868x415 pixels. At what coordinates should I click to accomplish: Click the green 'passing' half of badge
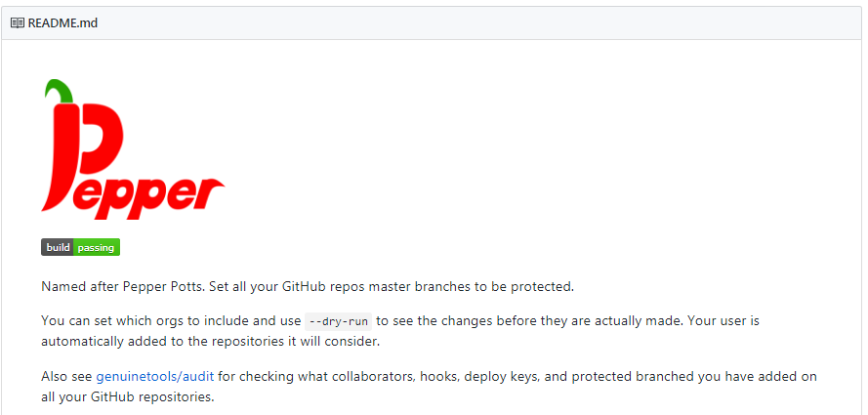(x=97, y=247)
